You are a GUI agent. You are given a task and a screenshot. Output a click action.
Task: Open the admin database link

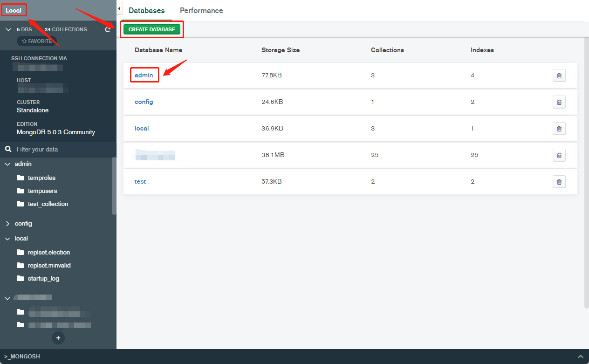tap(144, 75)
